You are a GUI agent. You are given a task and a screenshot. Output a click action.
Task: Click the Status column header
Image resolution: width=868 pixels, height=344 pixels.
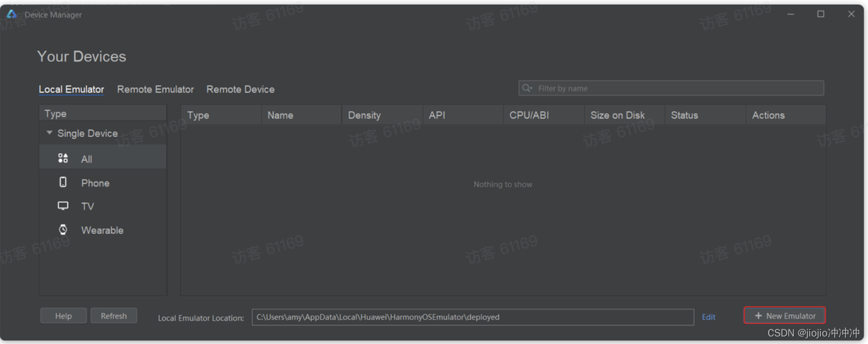coord(705,115)
